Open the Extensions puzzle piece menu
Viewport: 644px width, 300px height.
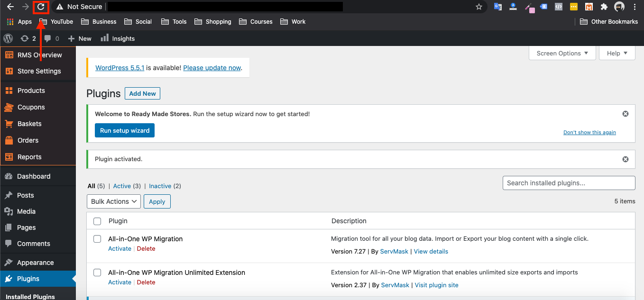coord(604,7)
